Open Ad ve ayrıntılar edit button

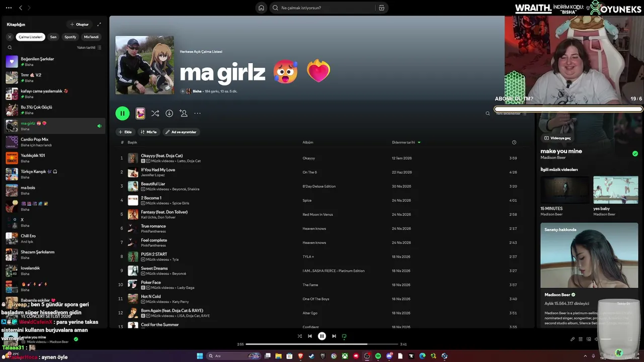tap(181, 132)
